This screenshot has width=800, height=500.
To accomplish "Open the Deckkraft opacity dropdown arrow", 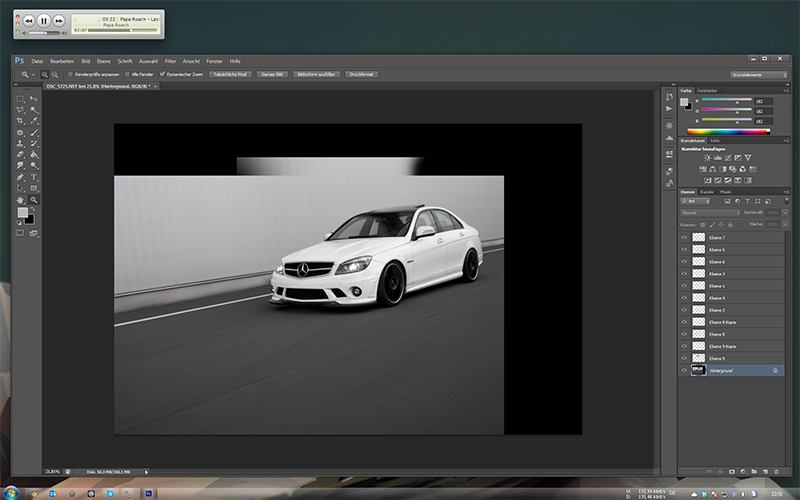I will pyautogui.click(x=785, y=213).
